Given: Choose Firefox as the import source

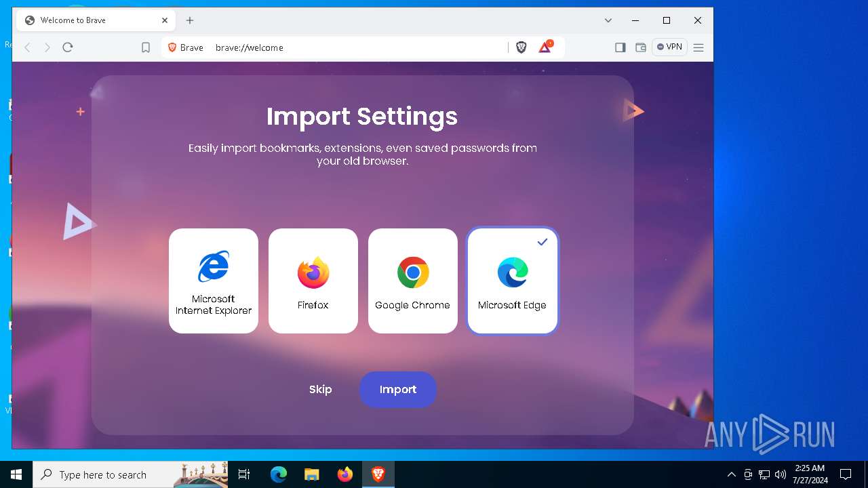Looking at the screenshot, I should (313, 281).
